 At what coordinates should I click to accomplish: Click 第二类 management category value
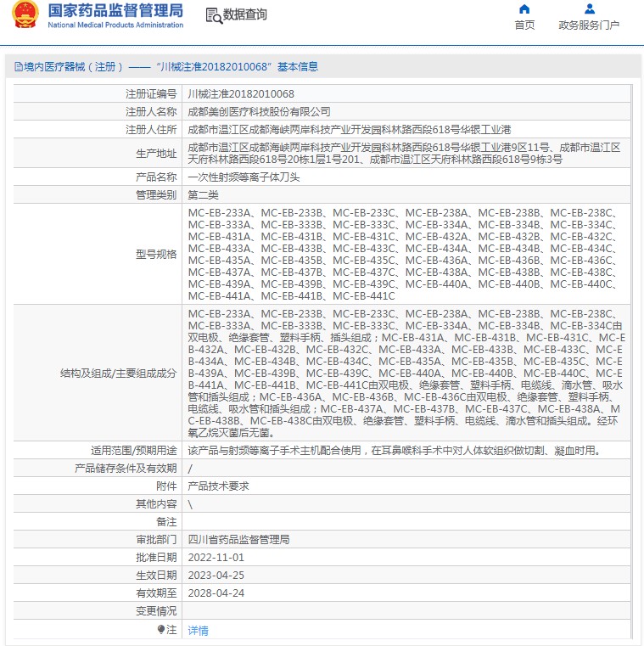click(203, 195)
